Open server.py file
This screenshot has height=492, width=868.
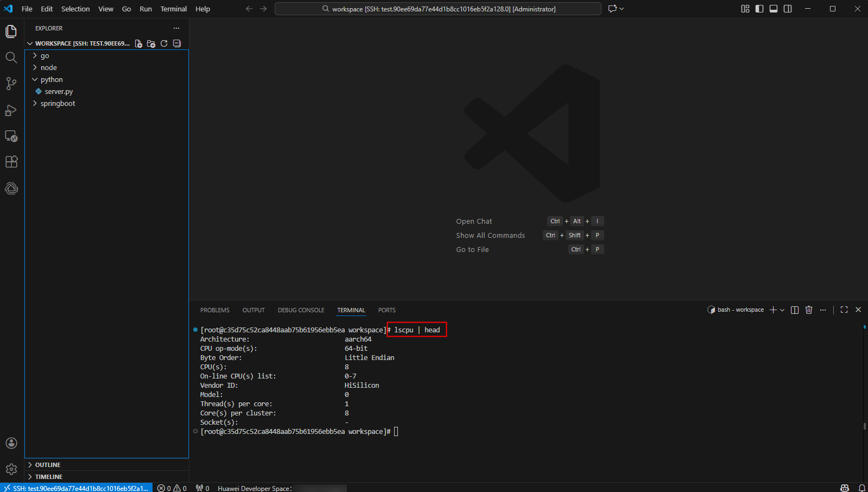pyautogui.click(x=106, y=91)
